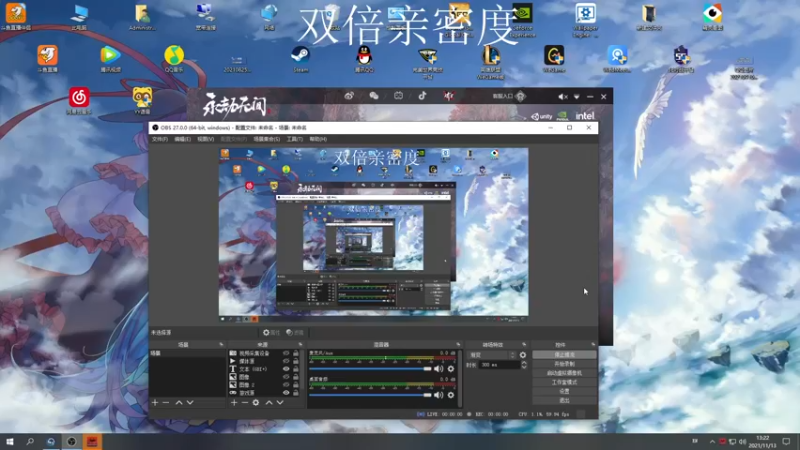Viewport: 800px width, 450px height.
Task: Open desktop audio settings gear
Action: click(451, 395)
